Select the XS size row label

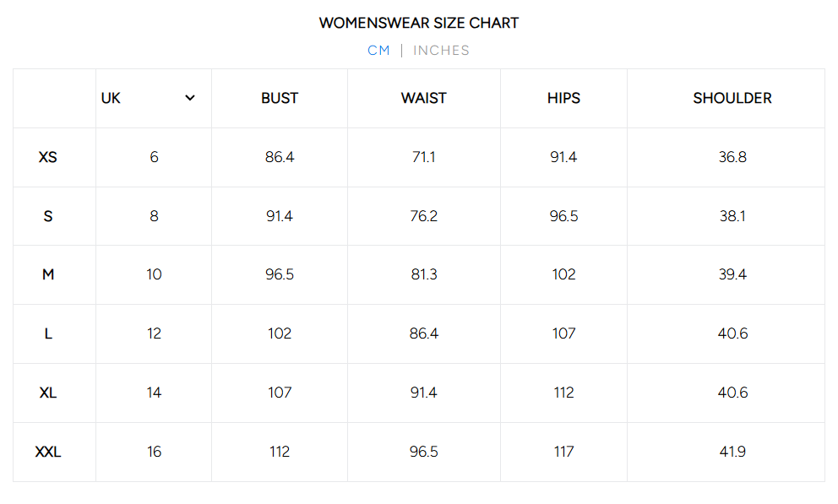tap(48, 157)
